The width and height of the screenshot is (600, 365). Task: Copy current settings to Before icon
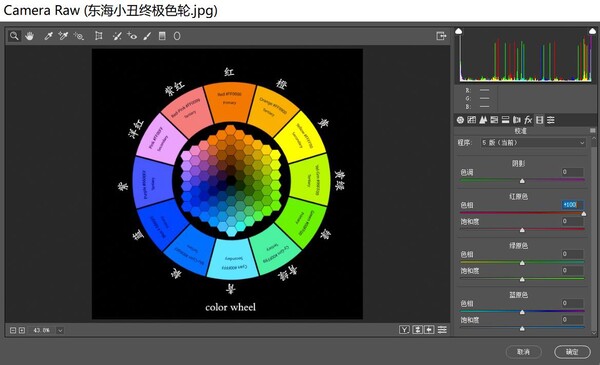tap(429, 330)
